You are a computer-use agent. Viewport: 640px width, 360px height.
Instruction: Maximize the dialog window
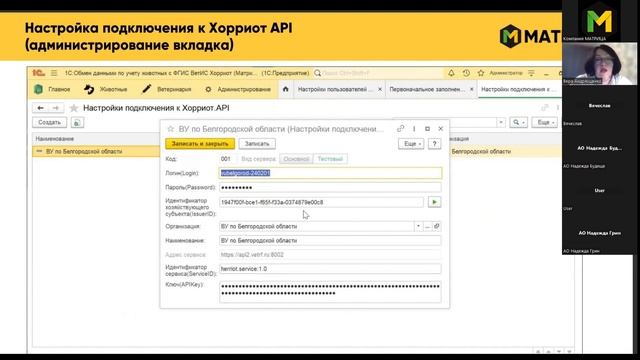pos(427,129)
